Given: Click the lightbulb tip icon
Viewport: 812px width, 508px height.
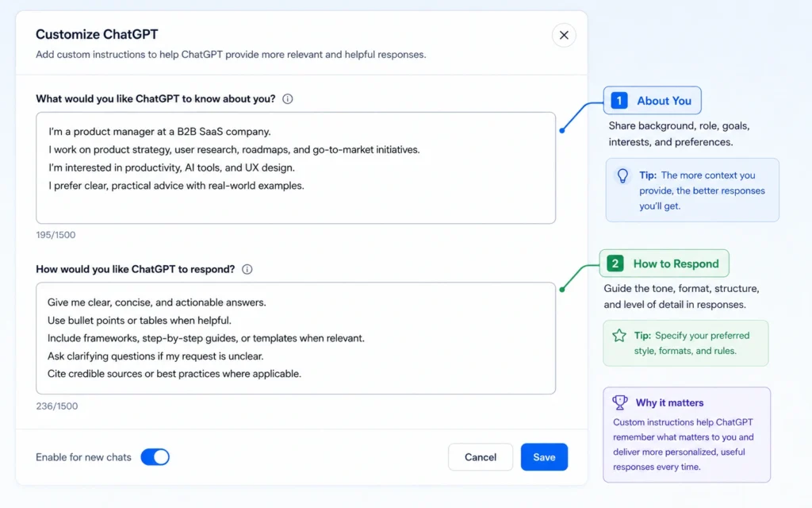Looking at the screenshot, I should [622, 175].
